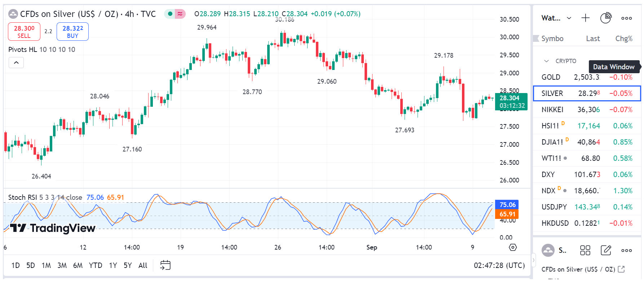Screen dimensions: 644x295
Task: Open the advanced view pie chart icon
Action: (x=606, y=18)
